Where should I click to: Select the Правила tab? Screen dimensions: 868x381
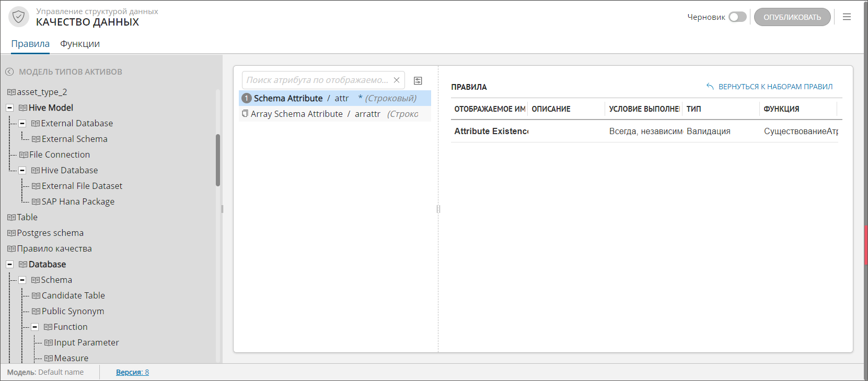coord(30,44)
